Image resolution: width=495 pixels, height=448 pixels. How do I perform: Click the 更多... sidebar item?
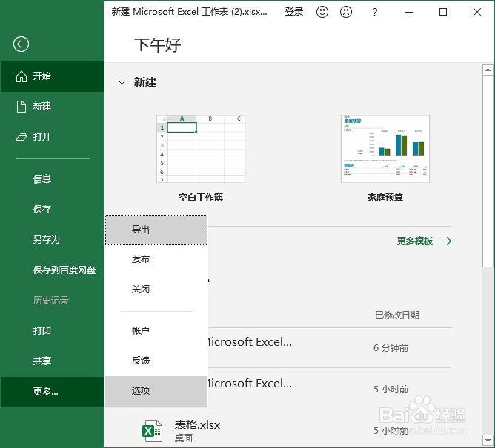(x=53, y=392)
